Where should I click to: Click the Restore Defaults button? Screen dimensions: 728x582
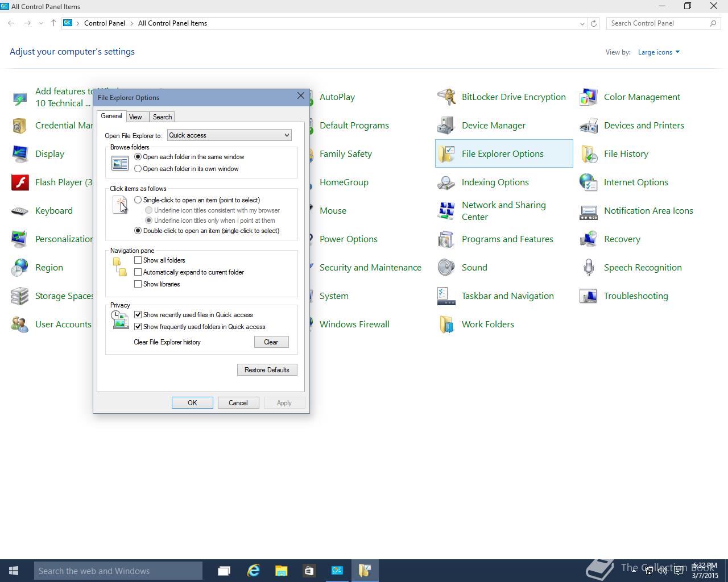(x=267, y=370)
